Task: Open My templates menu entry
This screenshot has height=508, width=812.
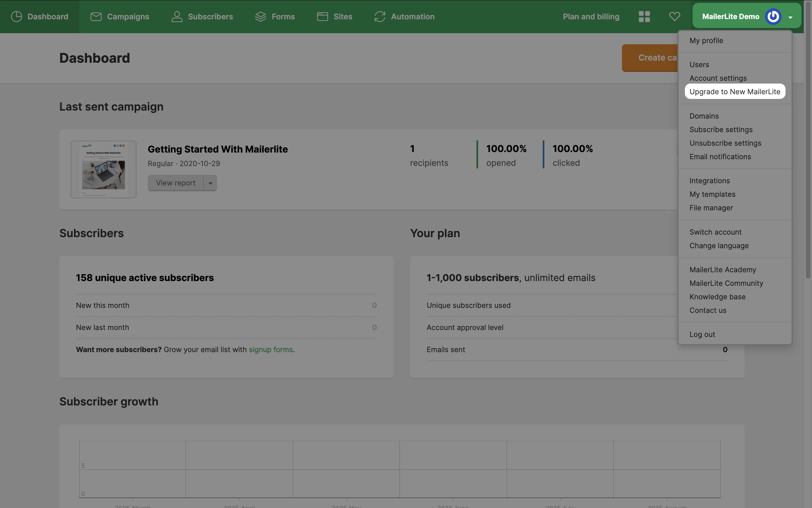Action: [x=712, y=194]
